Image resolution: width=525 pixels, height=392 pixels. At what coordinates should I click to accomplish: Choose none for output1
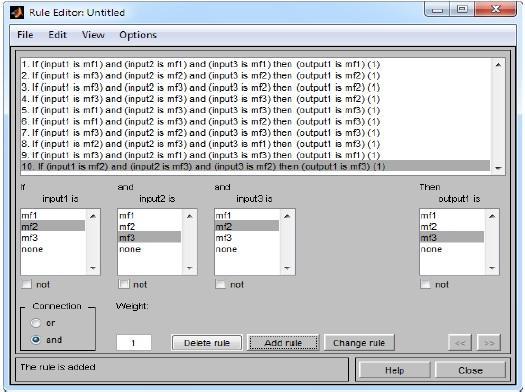click(x=452, y=249)
